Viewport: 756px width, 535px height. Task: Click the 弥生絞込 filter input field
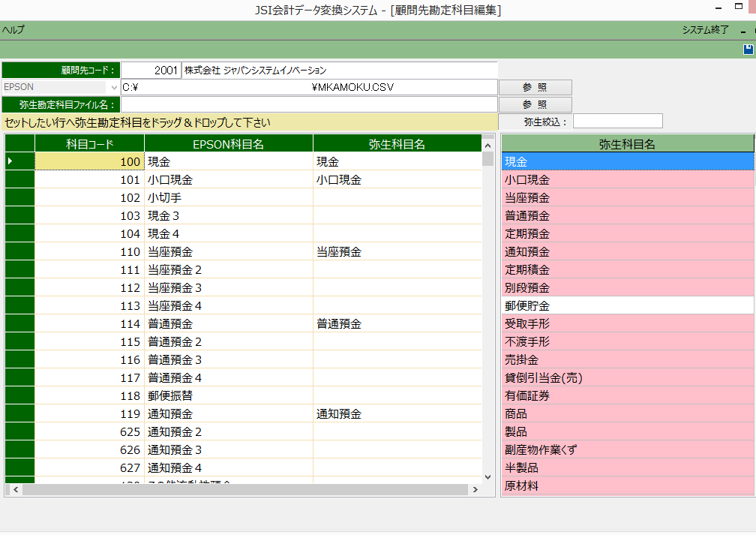[617, 121]
